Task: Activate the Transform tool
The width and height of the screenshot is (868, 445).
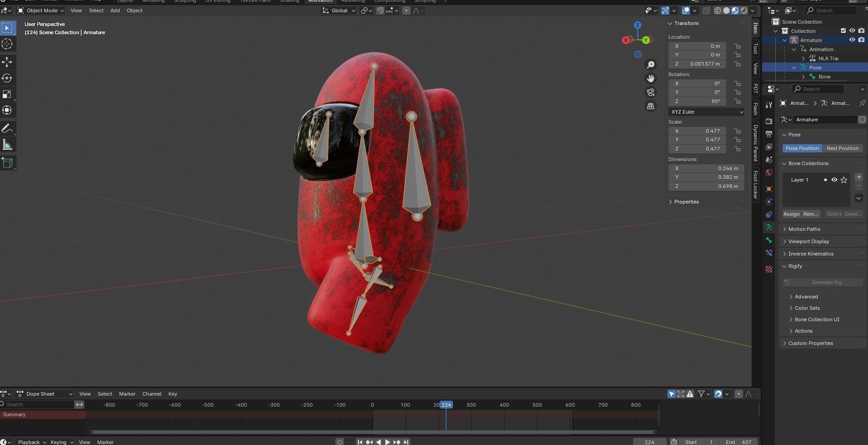Action: click(7, 110)
